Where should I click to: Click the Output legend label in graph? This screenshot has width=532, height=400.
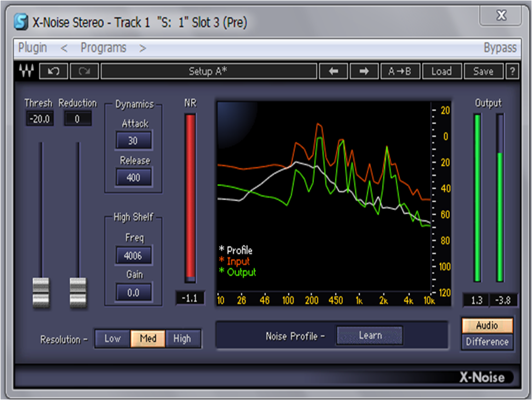tap(241, 272)
